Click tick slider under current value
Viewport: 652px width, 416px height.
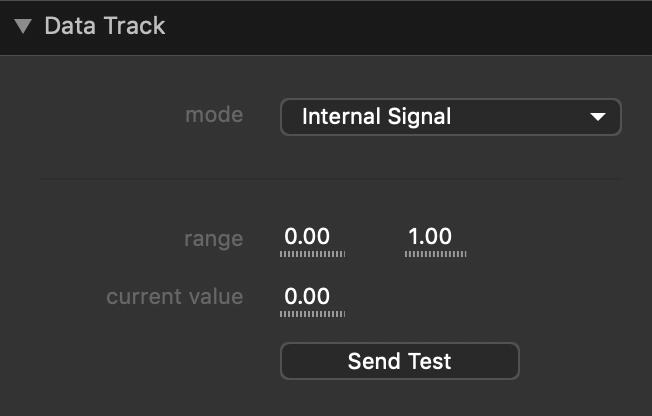click(x=312, y=314)
